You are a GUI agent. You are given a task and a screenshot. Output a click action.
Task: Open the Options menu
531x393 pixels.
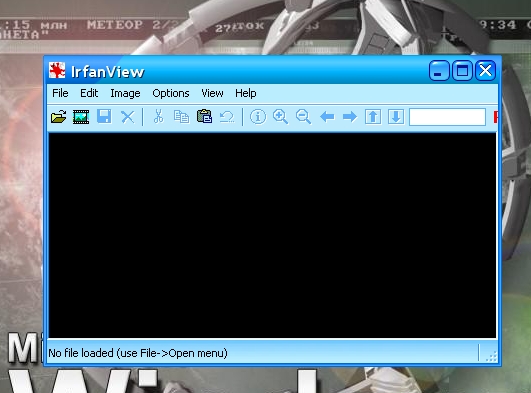(x=171, y=93)
